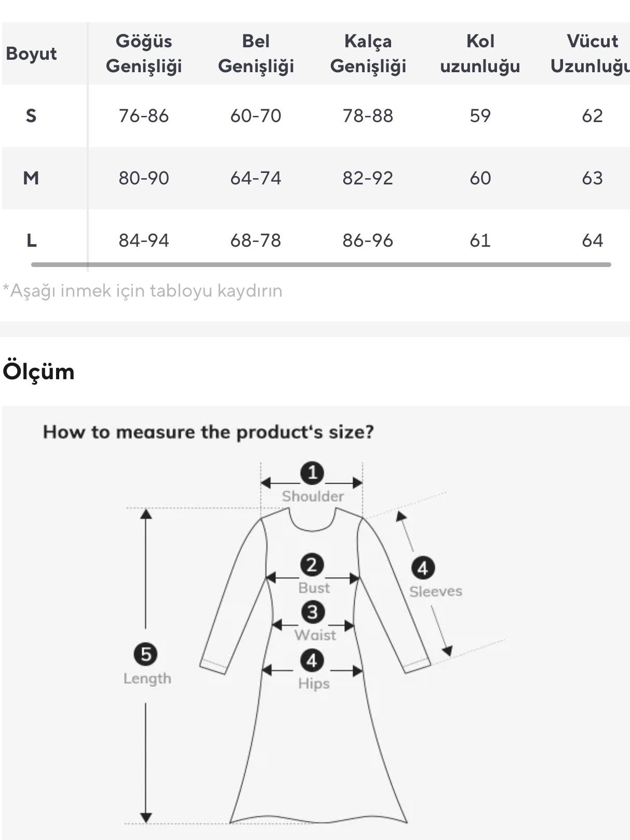Click the Ölçüm section heading
This screenshot has height=840, width=630.
pos(39,372)
